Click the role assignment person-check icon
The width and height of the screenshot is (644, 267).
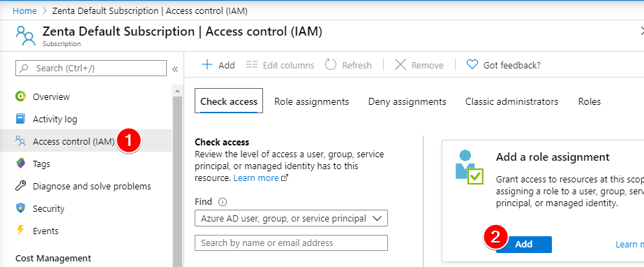470,168
